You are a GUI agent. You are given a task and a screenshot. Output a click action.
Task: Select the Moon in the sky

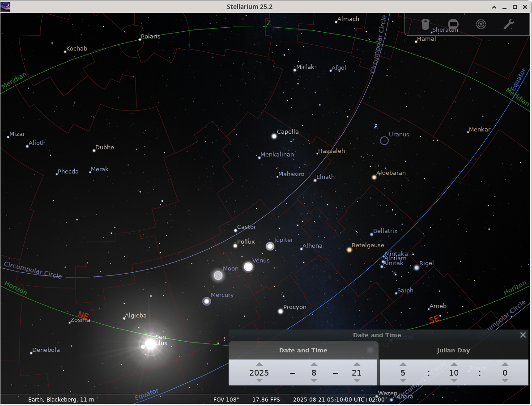218,275
